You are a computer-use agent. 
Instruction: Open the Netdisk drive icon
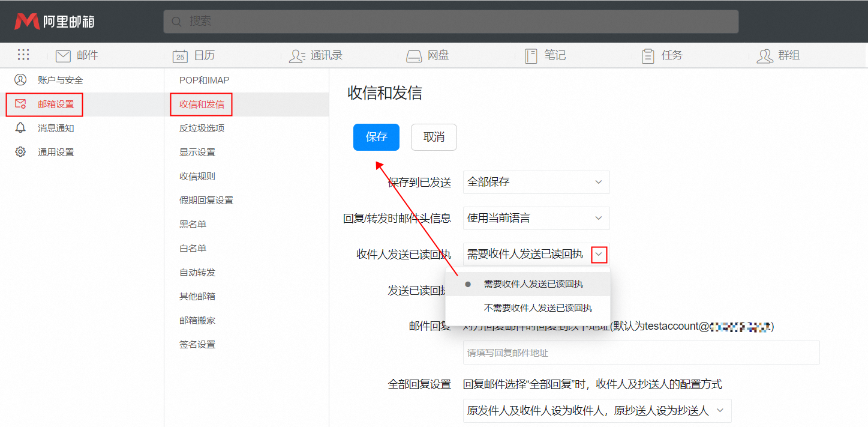point(414,56)
